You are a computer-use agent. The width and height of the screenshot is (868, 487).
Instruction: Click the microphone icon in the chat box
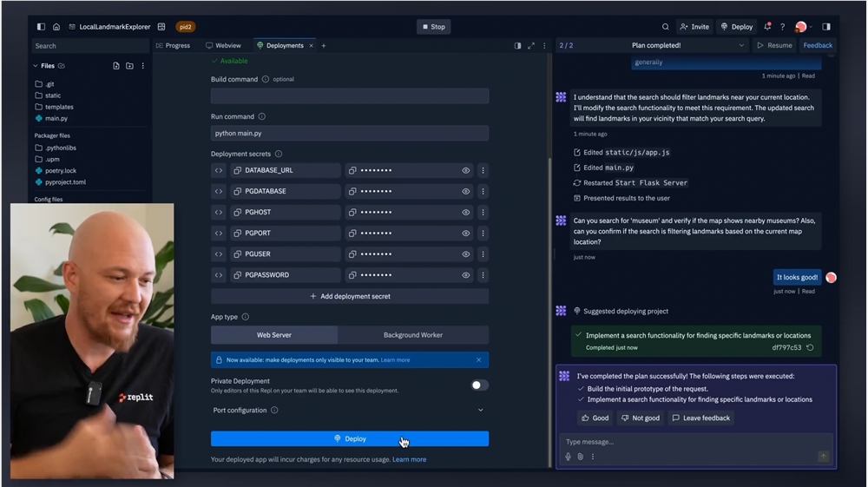tap(568, 457)
